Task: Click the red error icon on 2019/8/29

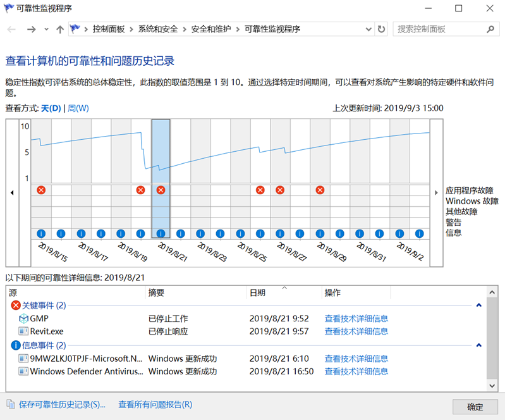Action: tap(320, 190)
